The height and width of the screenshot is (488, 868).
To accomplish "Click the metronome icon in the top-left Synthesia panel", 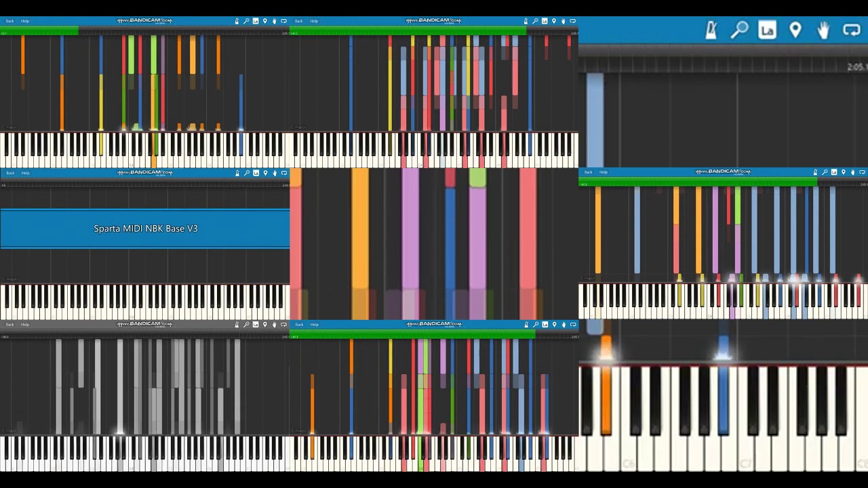I will (x=237, y=21).
